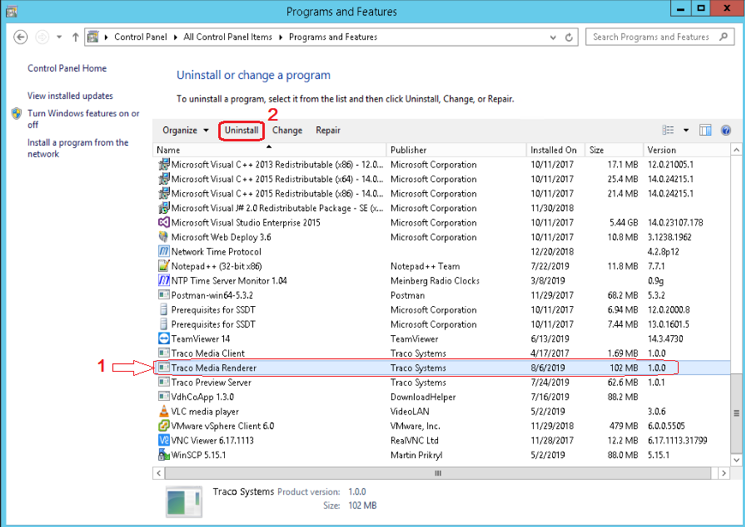Click the VNC Viewer program icon
This screenshot has height=527, width=745.
(x=164, y=440)
